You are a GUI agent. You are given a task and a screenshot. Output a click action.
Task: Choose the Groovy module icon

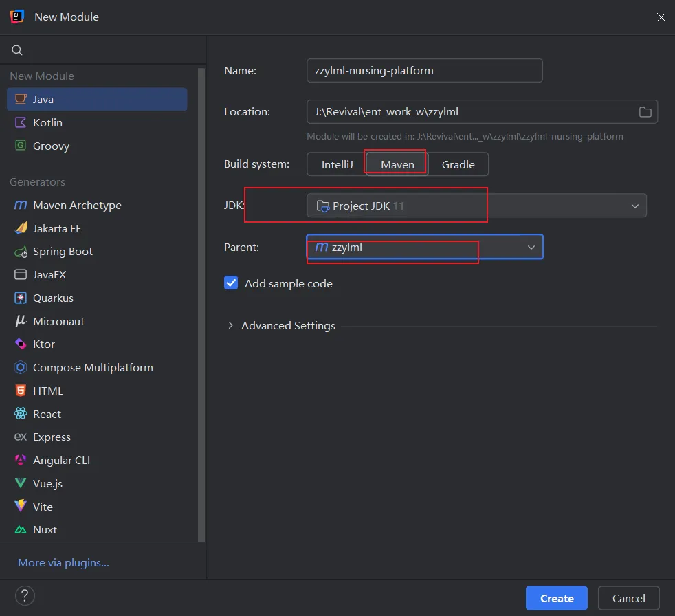[21, 146]
